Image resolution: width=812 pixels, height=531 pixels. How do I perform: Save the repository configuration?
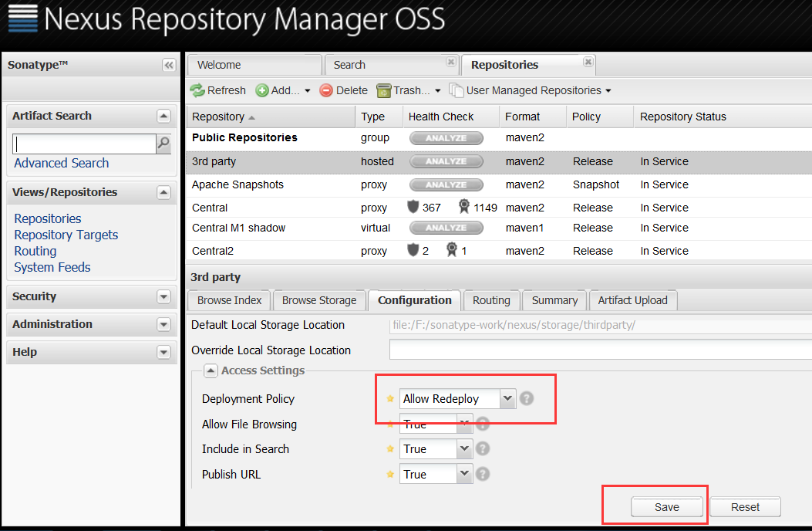click(x=667, y=507)
